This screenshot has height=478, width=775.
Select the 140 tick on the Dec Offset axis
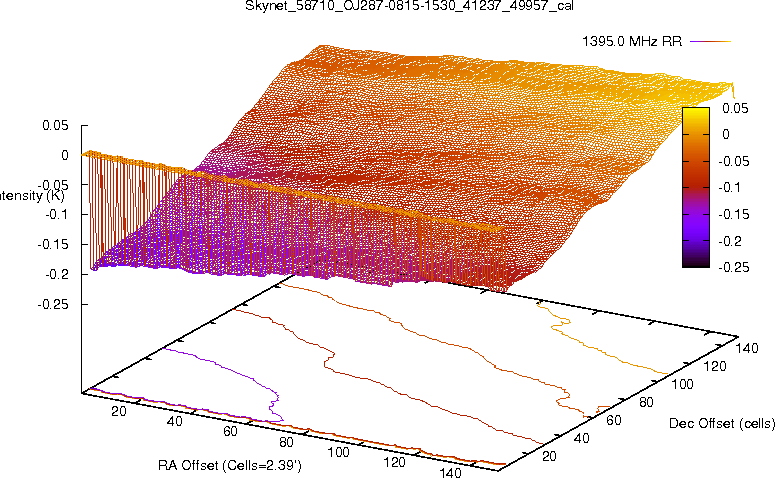tap(746, 348)
